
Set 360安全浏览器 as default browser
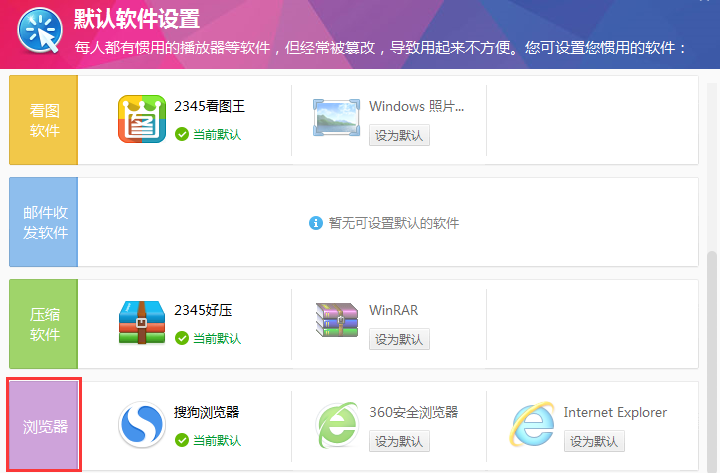click(399, 441)
